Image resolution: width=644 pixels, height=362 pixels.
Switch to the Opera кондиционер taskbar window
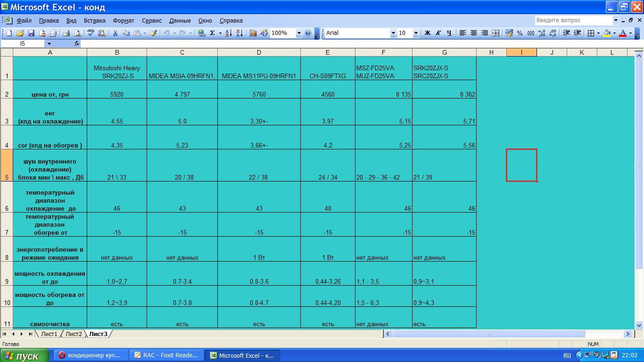pos(91,355)
